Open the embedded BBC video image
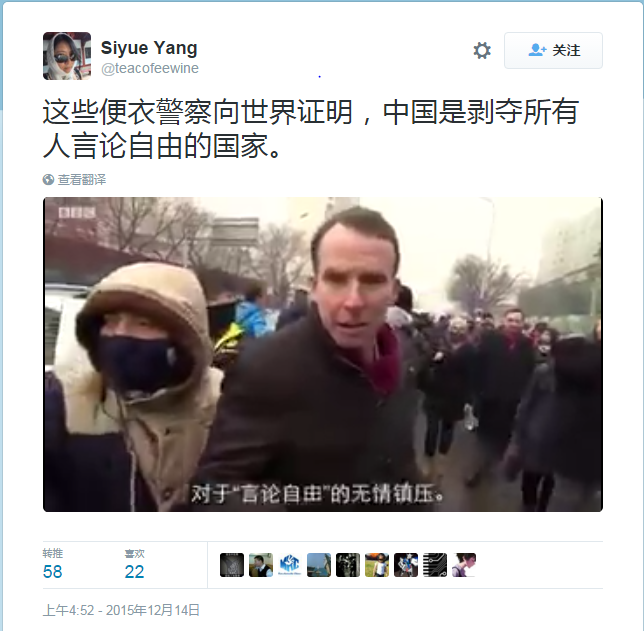The height and width of the screenshot is (631, 644). click(323, 355)
